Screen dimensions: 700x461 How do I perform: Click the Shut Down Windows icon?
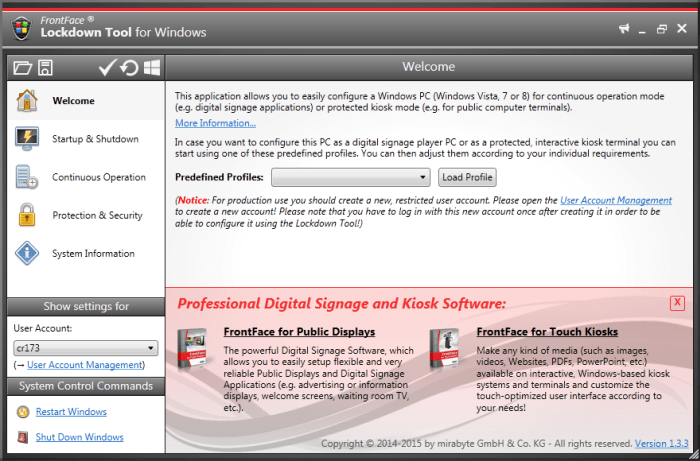[24, 437]
